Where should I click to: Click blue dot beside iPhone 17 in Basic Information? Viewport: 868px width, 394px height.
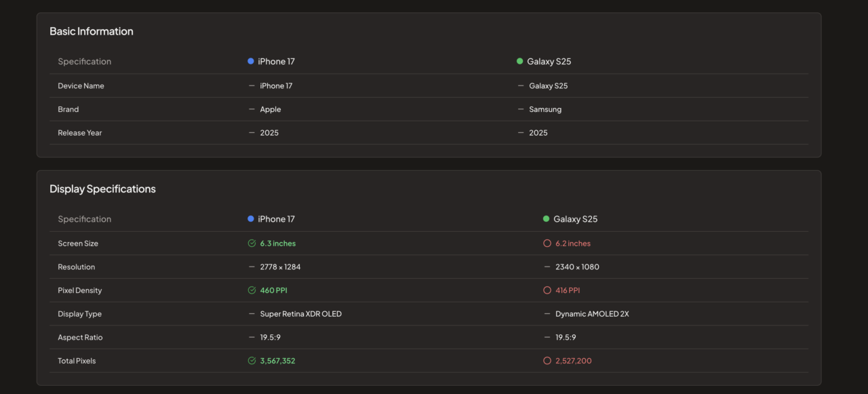tap(251, 61)
